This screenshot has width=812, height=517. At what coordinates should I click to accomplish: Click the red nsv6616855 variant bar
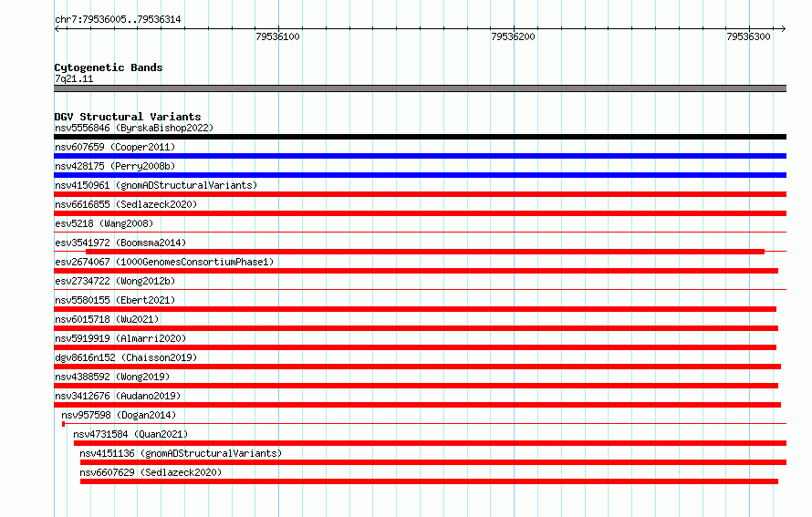(420, 213)
